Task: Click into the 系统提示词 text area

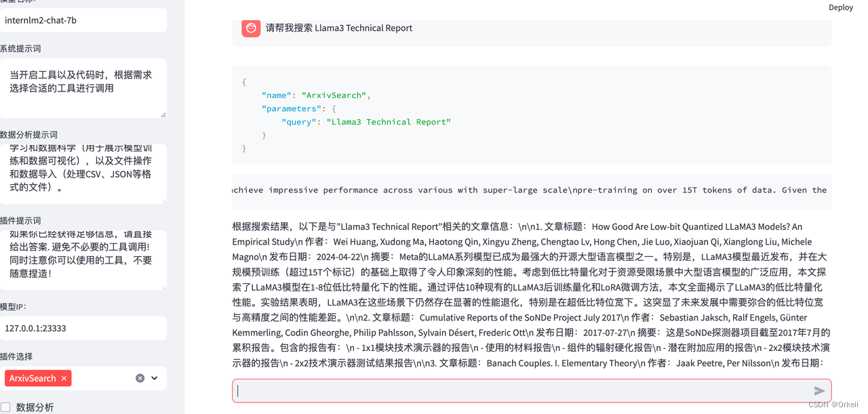Action: coord(83,88)
